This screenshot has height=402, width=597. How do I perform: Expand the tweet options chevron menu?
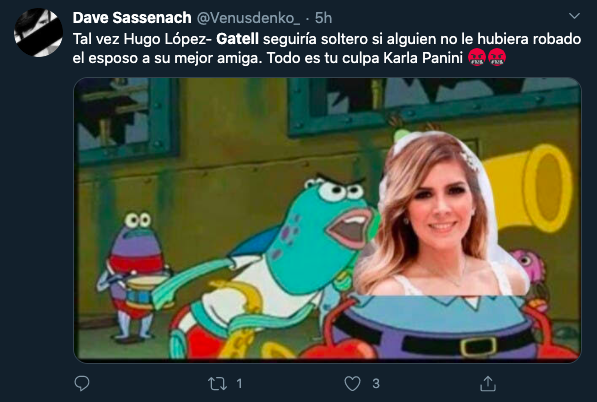coord(574,16)
